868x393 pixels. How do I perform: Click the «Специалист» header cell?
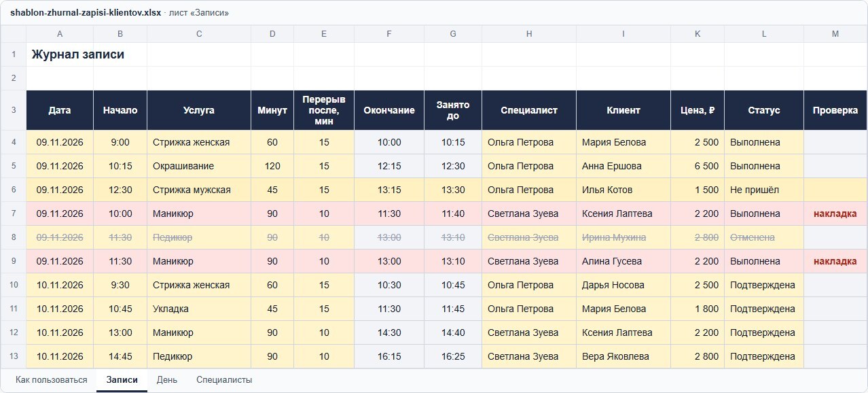529,110
